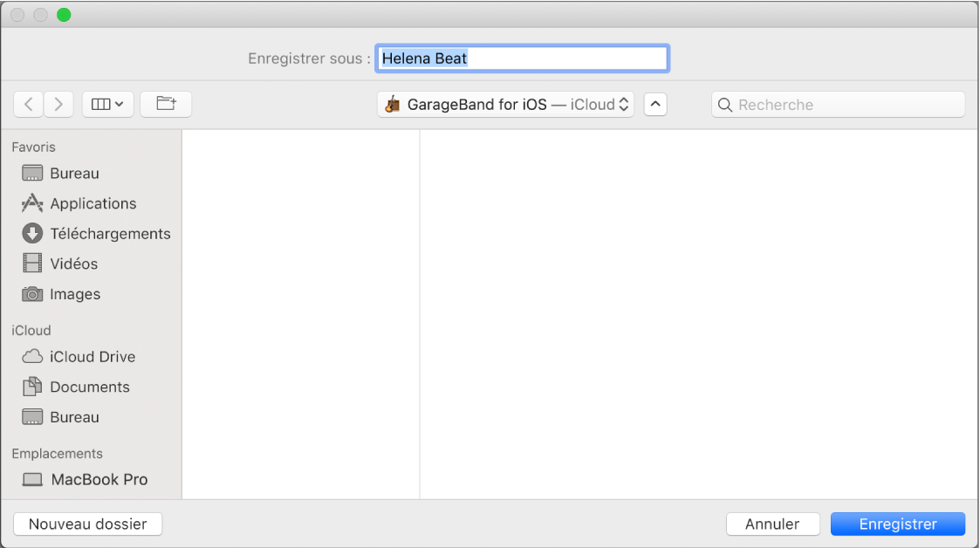Collapse the file browser with the up chevron
The height and width of the screenshot is (548, 980).
click(655, 104)
